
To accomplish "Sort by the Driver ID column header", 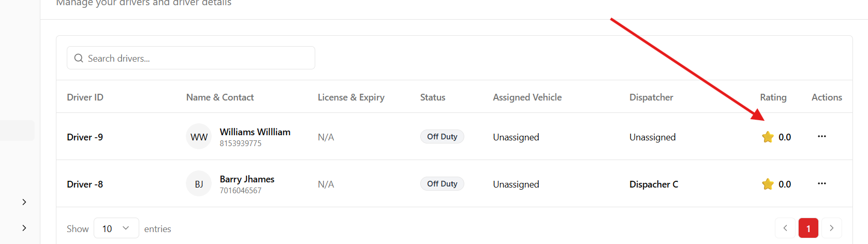I will coord(85,97).
